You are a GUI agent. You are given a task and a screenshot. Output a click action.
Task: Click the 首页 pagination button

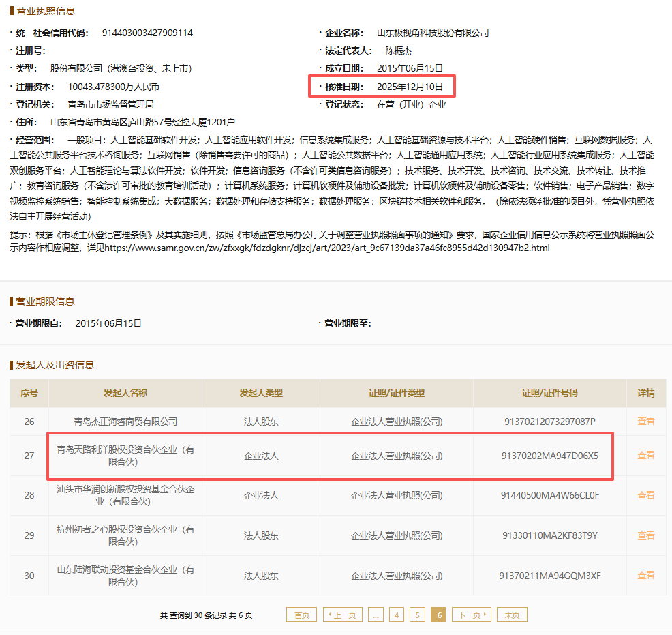(x=301, y=615)
